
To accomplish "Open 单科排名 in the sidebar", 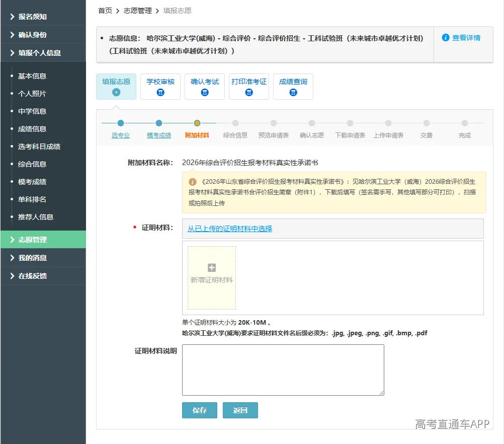I will tap(32, 199).
